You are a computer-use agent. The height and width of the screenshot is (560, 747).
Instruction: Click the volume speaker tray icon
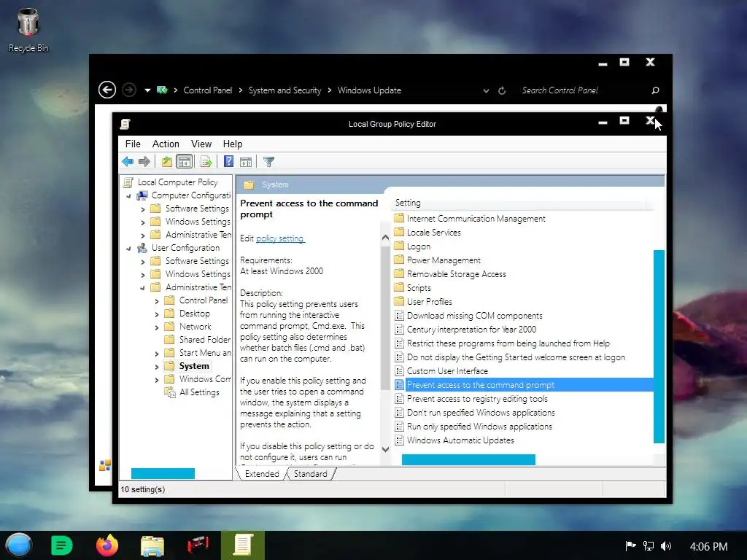click(x=666, y=546)
